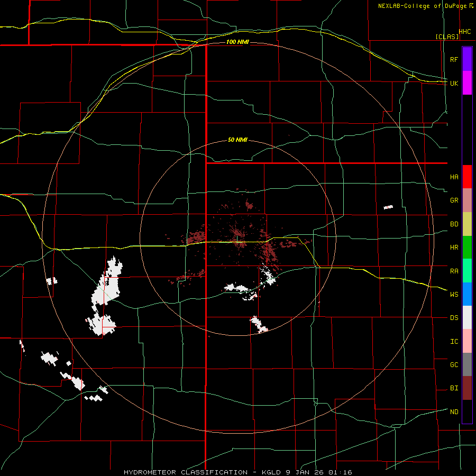476x476 pixels.
Task: Click the 'HYDROMETEOR CLASSIFICATION' title text
Action: click(186, 472)
